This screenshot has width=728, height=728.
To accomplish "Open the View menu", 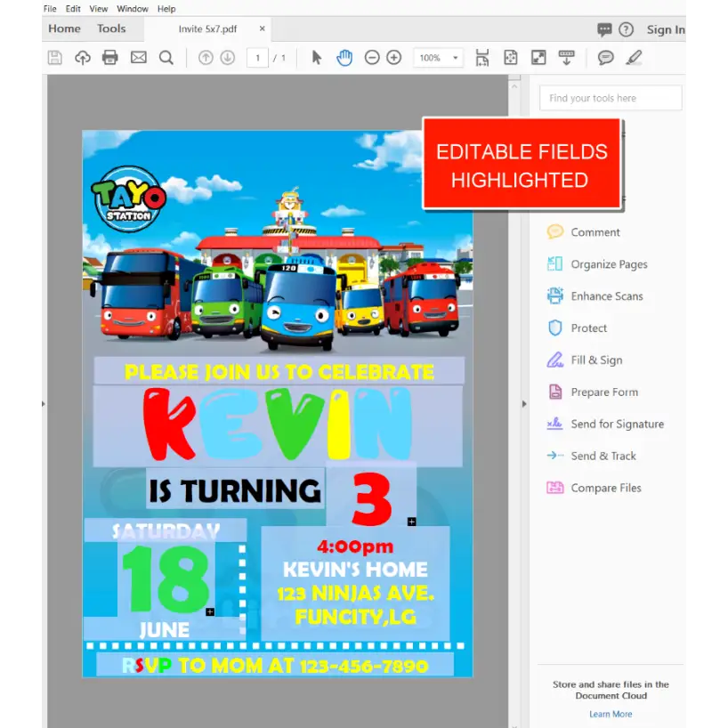I will pos(98,9).
